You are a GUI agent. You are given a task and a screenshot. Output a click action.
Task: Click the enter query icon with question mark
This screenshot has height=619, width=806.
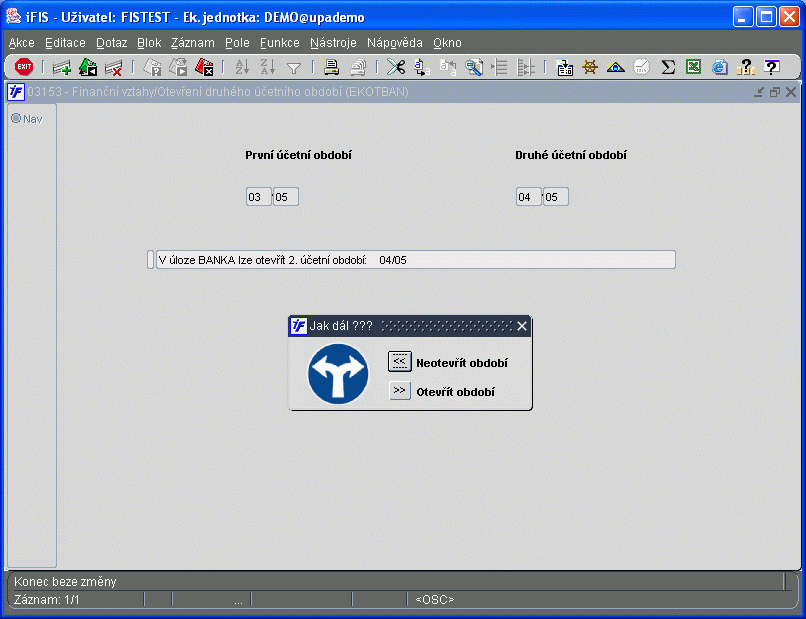152,67
